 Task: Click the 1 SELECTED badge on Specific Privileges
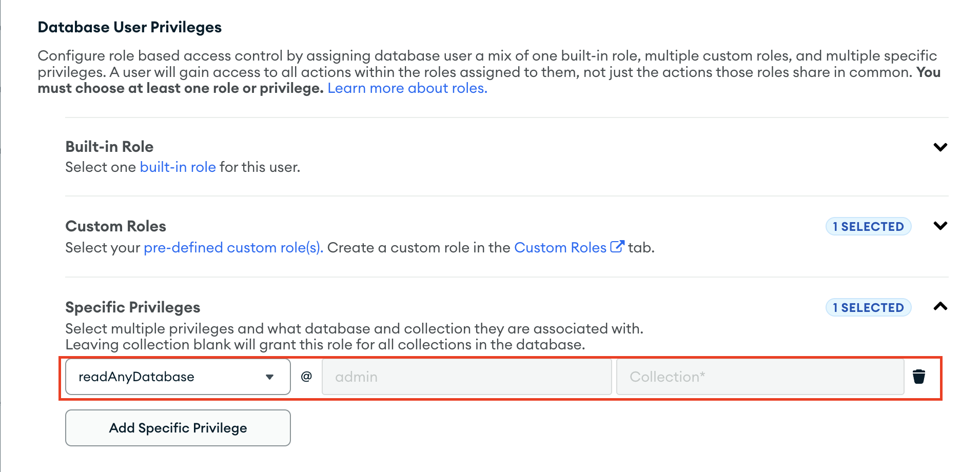coord(868,307)
